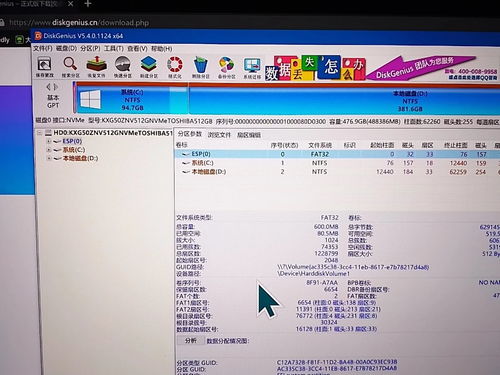Select HD0:KXG50ZNV512G disk in tree

[x=113, y=133]
